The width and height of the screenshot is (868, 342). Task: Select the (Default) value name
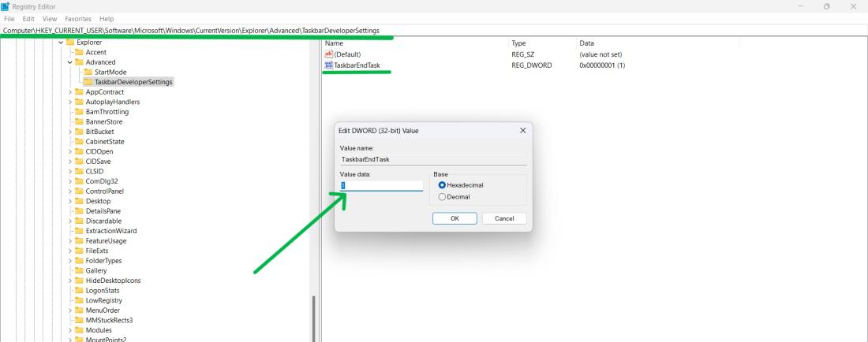click(x=348, y=54)
